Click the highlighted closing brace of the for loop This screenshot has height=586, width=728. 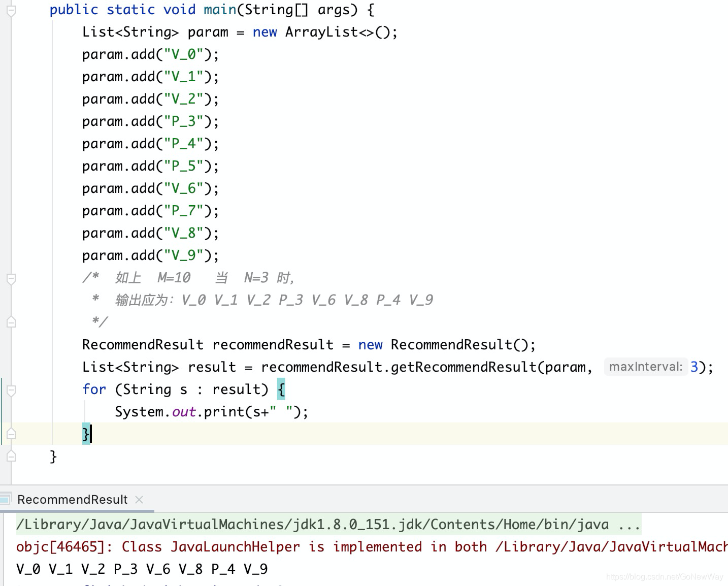coord(86,434)
